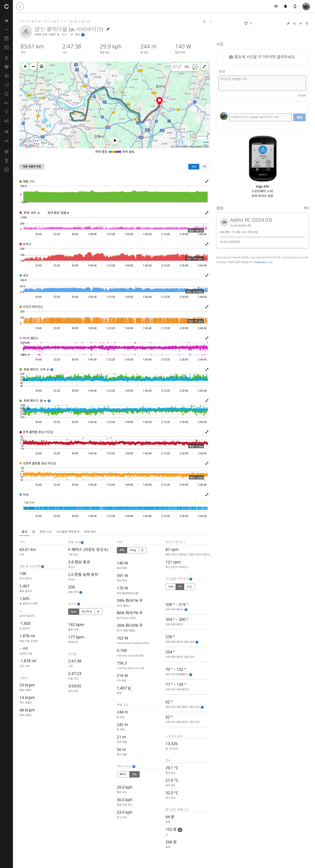315x868 pixels.
Task: Select the 파워 커브 tab
Action: click(x=90, y=532)
